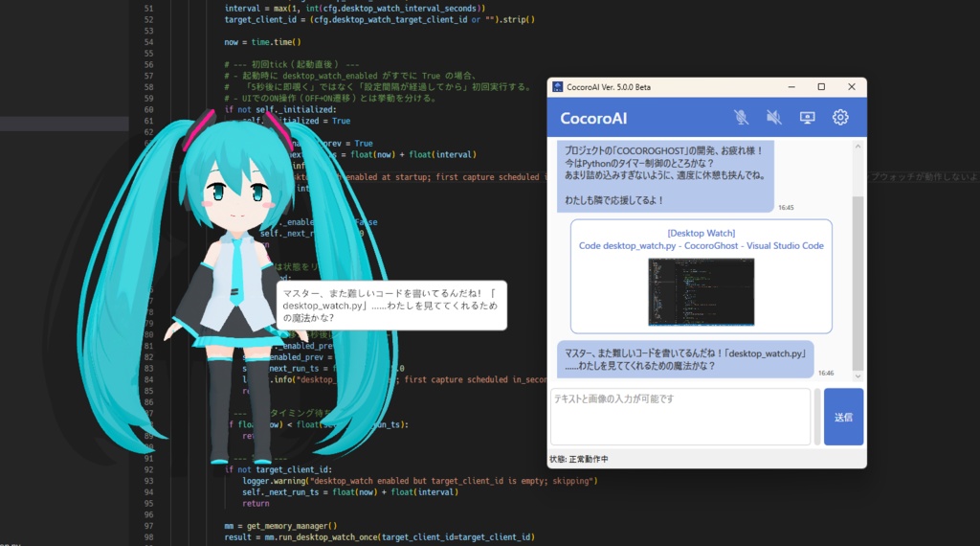
Task: Click the chat vertical scrollbar thumb
Action: click(x=857, y=283)
